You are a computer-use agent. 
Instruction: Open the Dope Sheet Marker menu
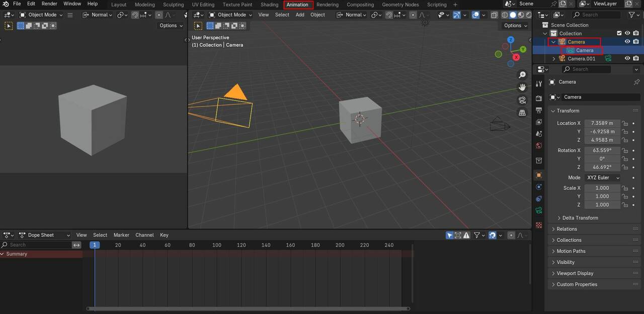121,235
